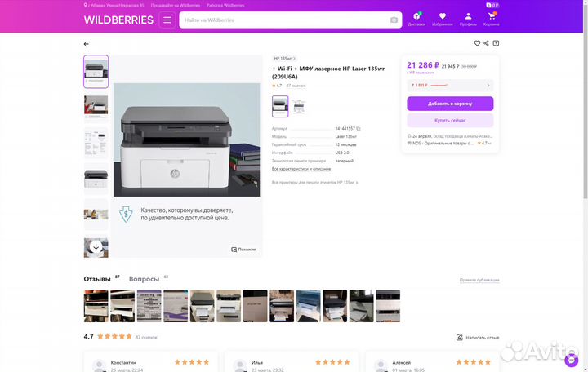
Task: Expand the wallet price row chevron
Action: pyautogui.click(x=488, y=85)
